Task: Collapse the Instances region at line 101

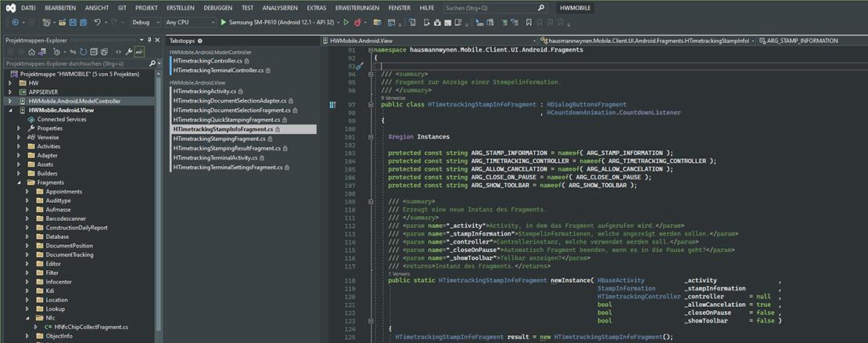Action: pos(371,136)
